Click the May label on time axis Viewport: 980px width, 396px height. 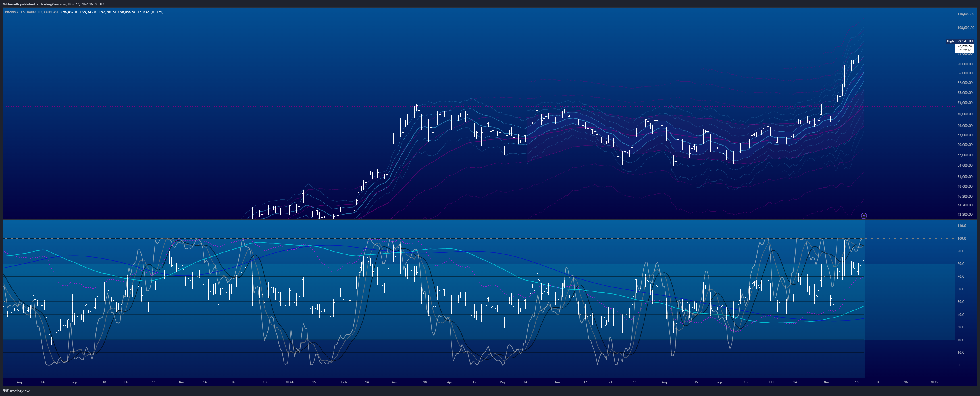pos(503,382)
